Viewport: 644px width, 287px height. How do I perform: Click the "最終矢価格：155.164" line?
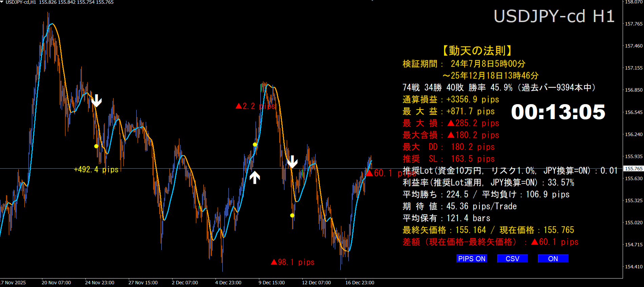click(488, 230)
